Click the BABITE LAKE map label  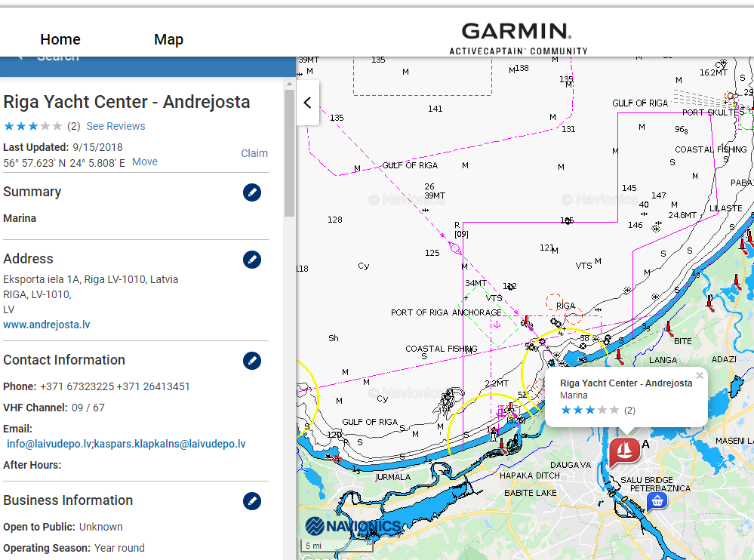[x=531, y=493]
